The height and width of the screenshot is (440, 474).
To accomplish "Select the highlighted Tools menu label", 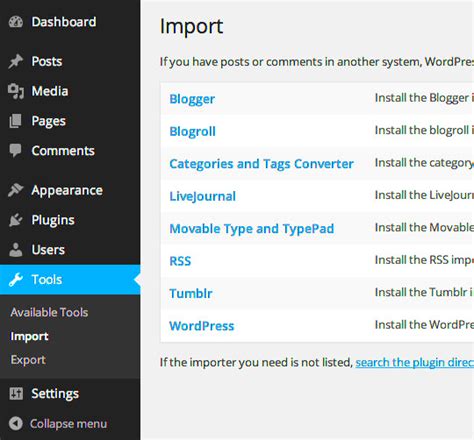I will click(47, 280).
